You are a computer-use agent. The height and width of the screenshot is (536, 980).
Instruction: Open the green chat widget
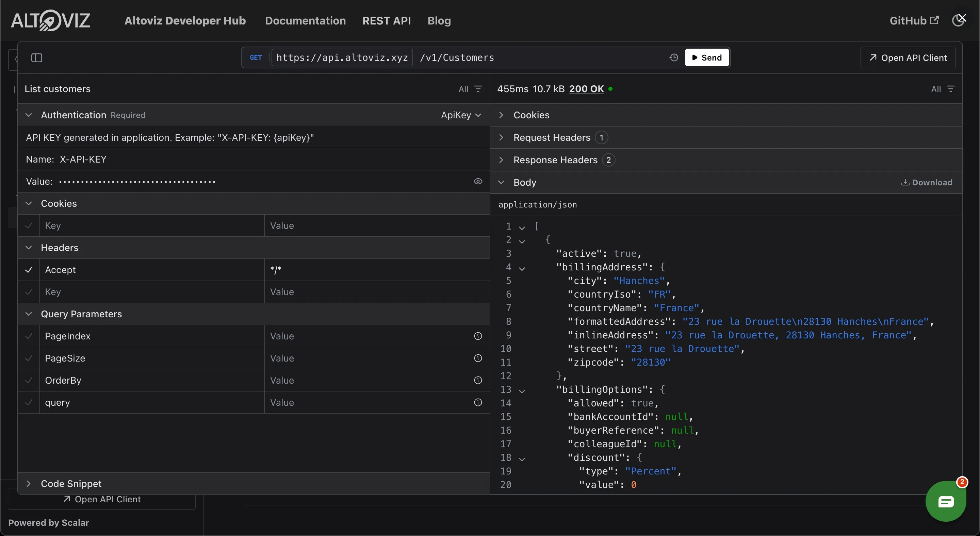click(946, 501)
